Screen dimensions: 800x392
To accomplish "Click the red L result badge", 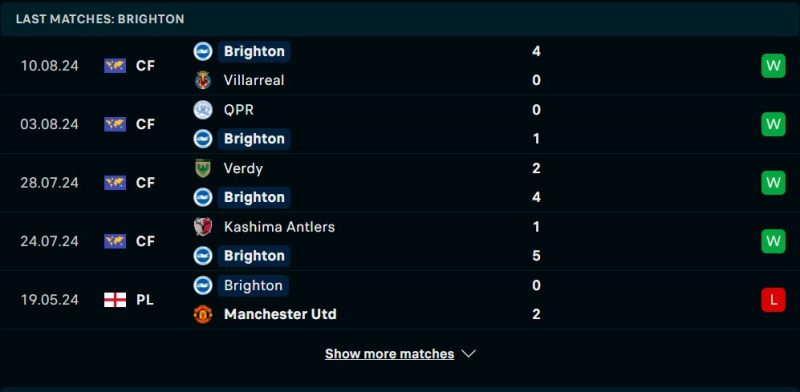I will [773, 300].
